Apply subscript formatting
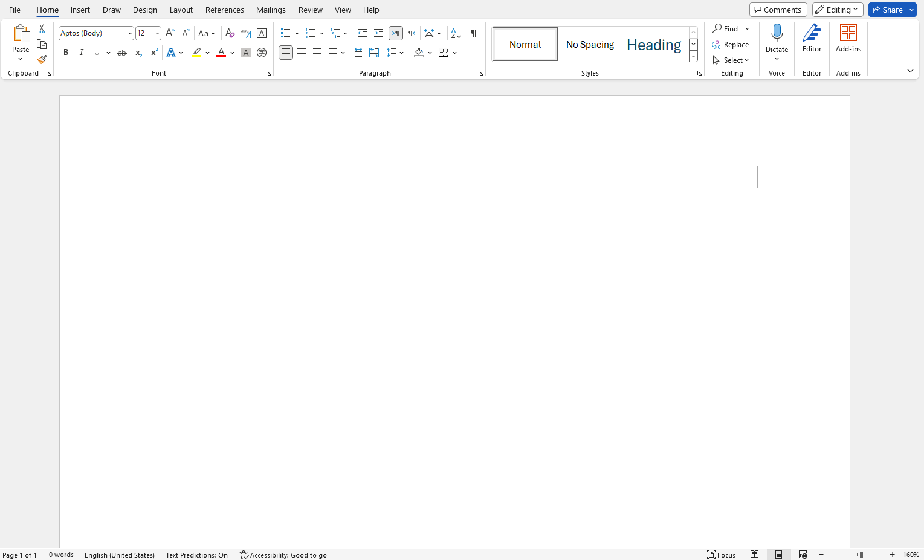The height and width of the screenshot is (560, 924). [138, 53]
